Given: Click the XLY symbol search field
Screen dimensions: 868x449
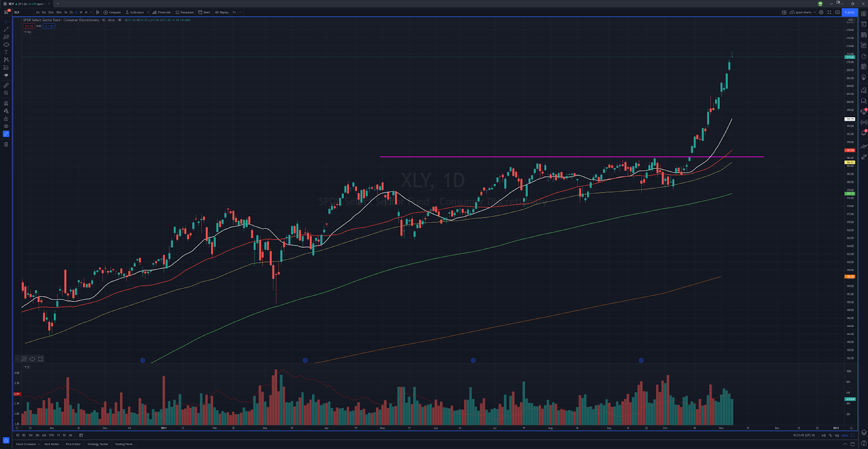Looking at the screenshot, I should (x=22, y=12).
